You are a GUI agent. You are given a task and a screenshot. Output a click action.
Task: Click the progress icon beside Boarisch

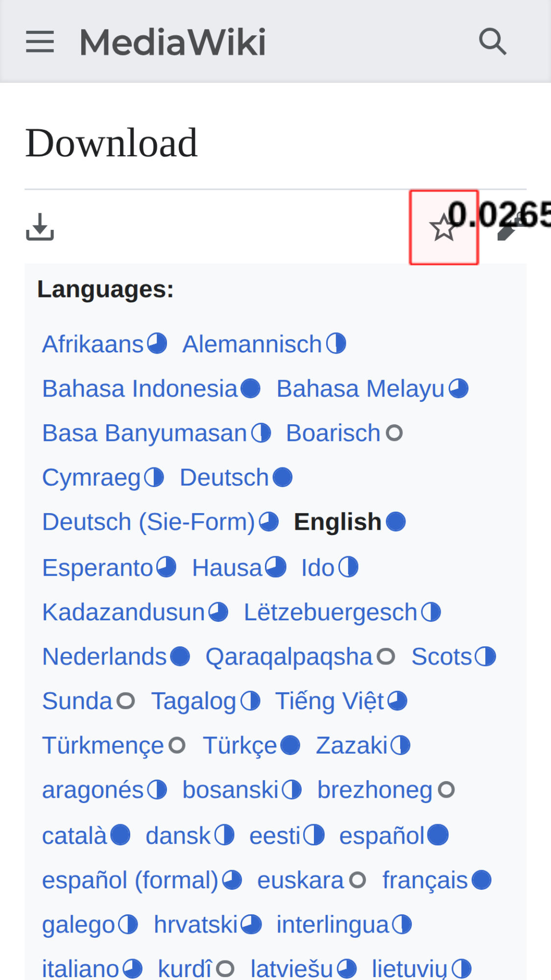(x=394, y=433)
